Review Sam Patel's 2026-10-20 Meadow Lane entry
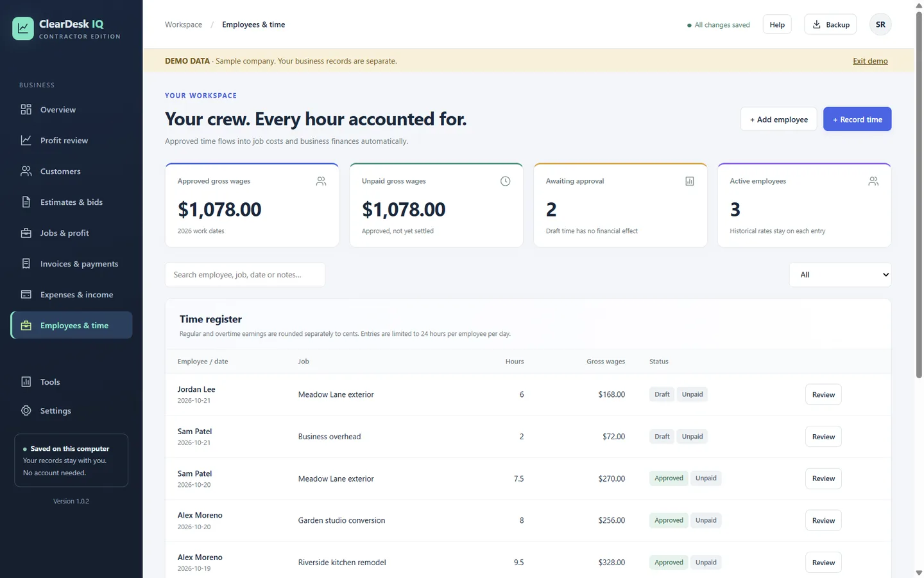924x578 pixels. pos(823,478)
